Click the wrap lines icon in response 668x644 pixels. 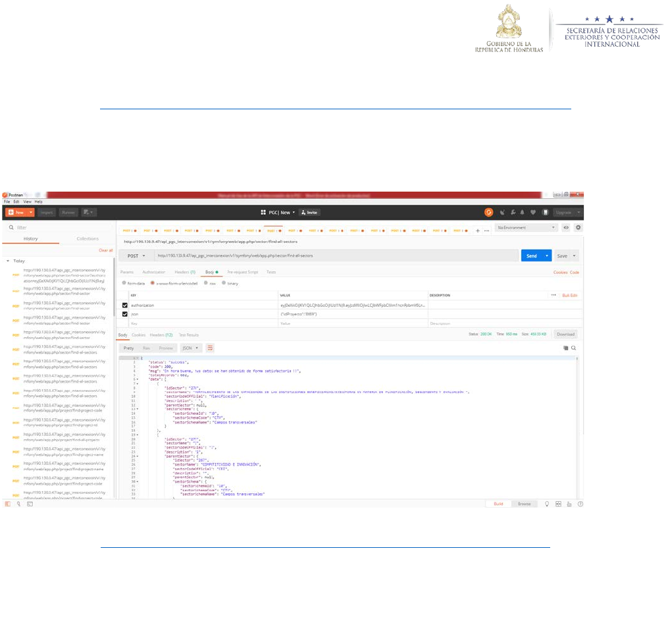[x=210, y=348]
